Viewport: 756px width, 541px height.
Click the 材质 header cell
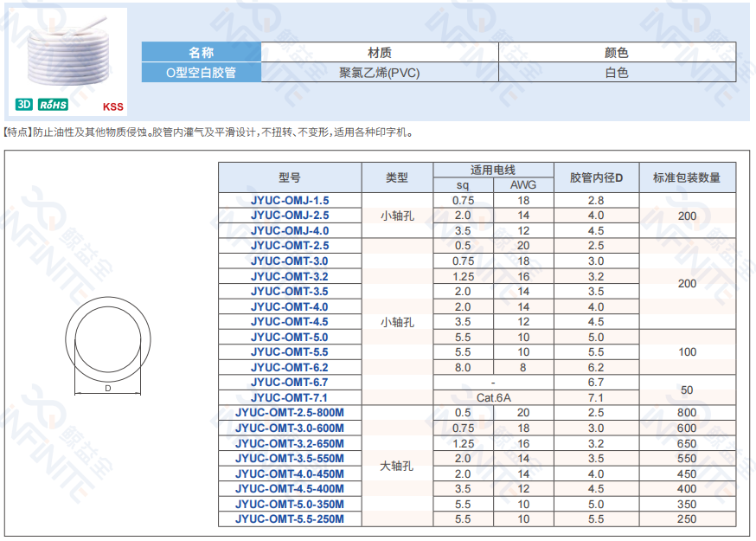(x=380, y=52)
